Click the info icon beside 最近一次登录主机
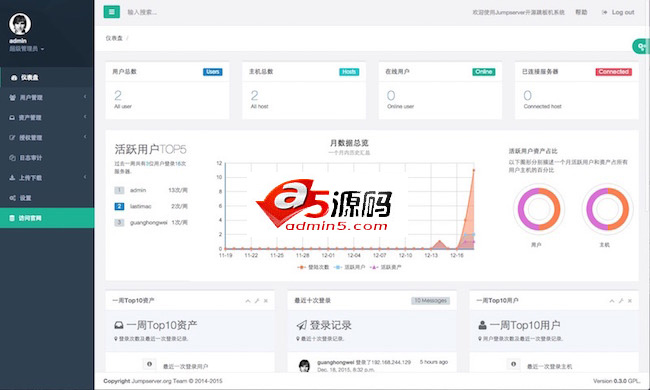 513,364
